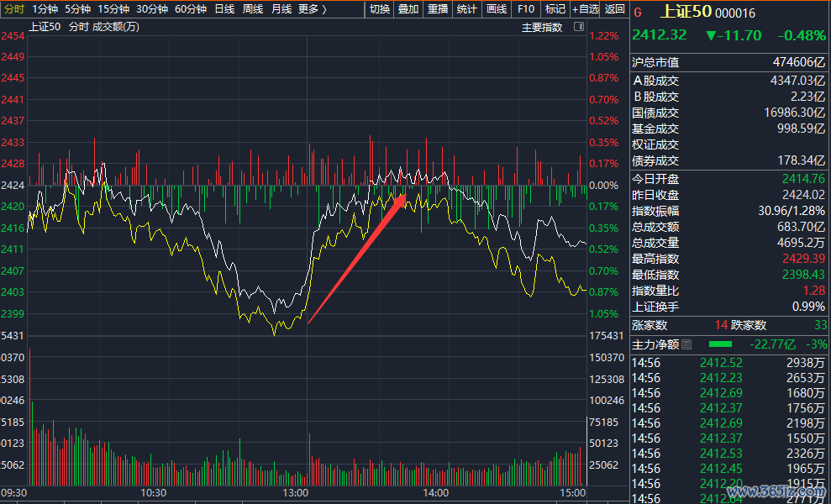Switch to the 日线 daily chart tab
This screenshot has height=504, width=831.
click(x=224, y=9)
